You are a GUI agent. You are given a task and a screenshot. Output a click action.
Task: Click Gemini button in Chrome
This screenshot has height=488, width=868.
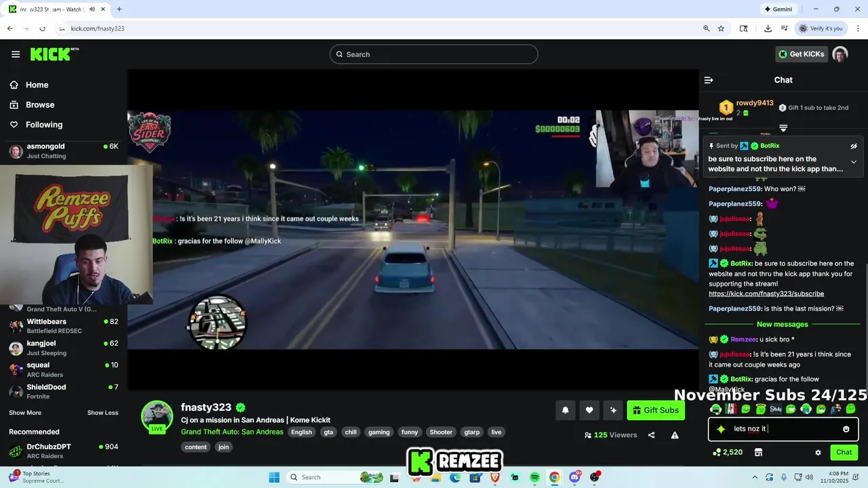(778, 9)
